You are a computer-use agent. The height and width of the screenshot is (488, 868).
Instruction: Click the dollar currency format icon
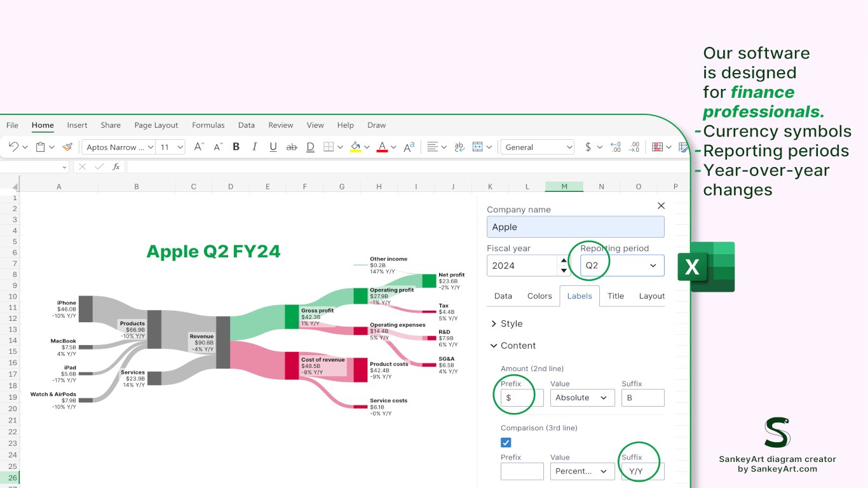(588, 147)
